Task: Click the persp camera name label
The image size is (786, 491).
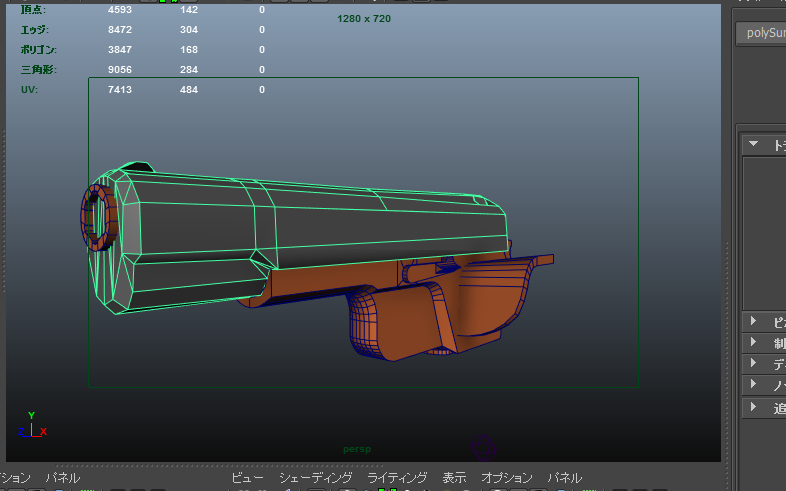Action: [357, 449]
